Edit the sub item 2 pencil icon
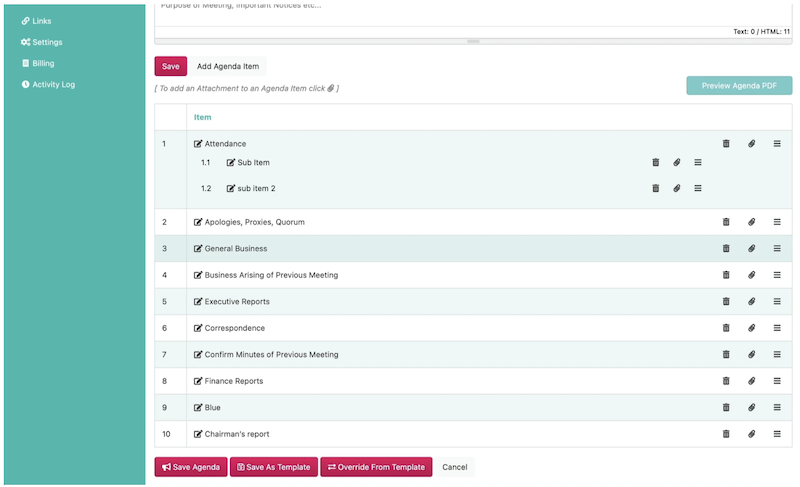 pyautogui.click(x=231, y=189)
